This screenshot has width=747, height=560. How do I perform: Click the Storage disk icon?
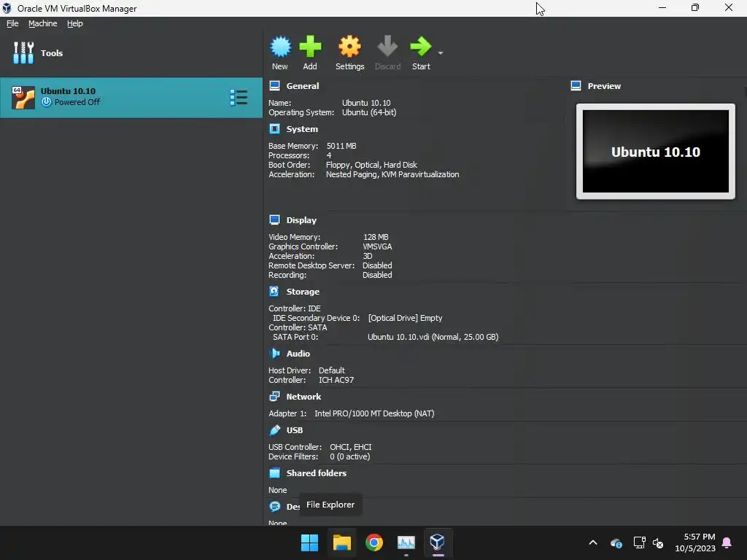coord(274,292)
